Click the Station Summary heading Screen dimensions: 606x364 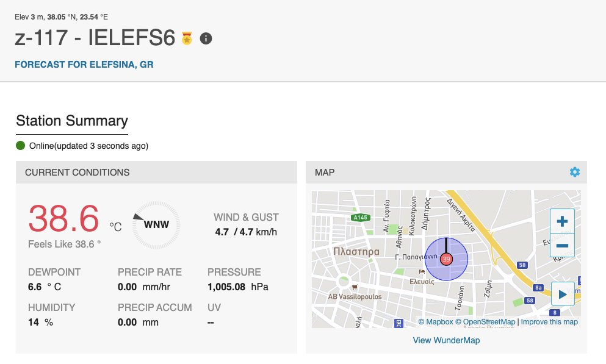72,121
